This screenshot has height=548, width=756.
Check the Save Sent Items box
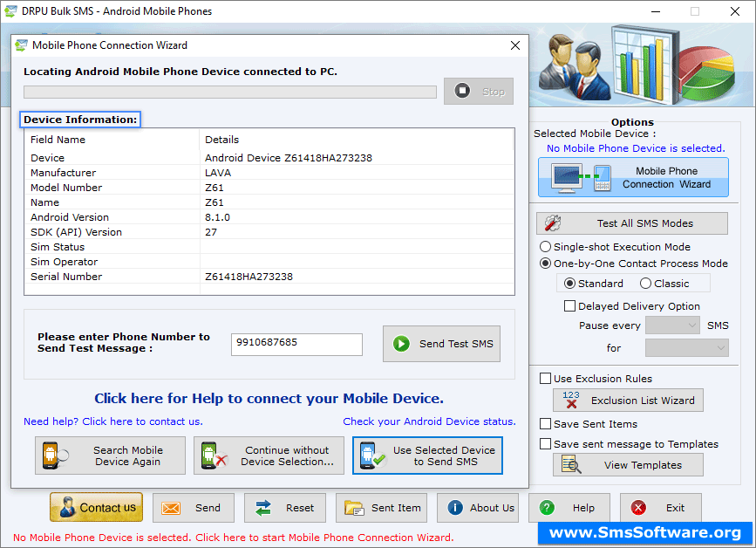tap(545, 424)
